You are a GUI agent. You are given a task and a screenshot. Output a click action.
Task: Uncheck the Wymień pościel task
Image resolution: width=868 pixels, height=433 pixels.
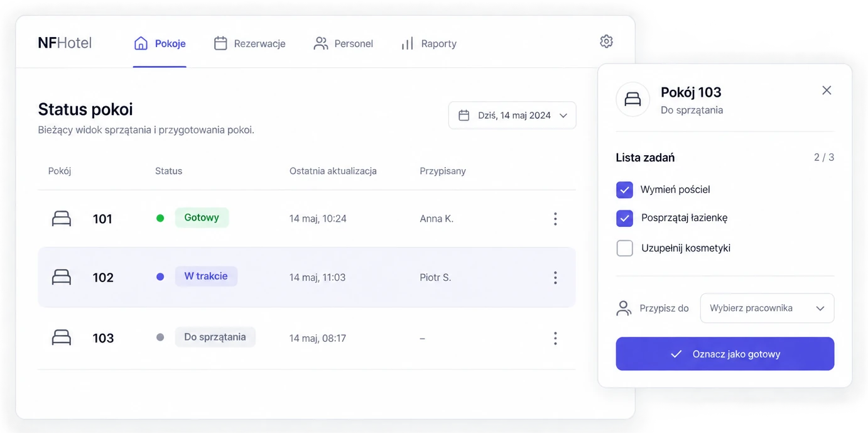[x=624, y=190]
